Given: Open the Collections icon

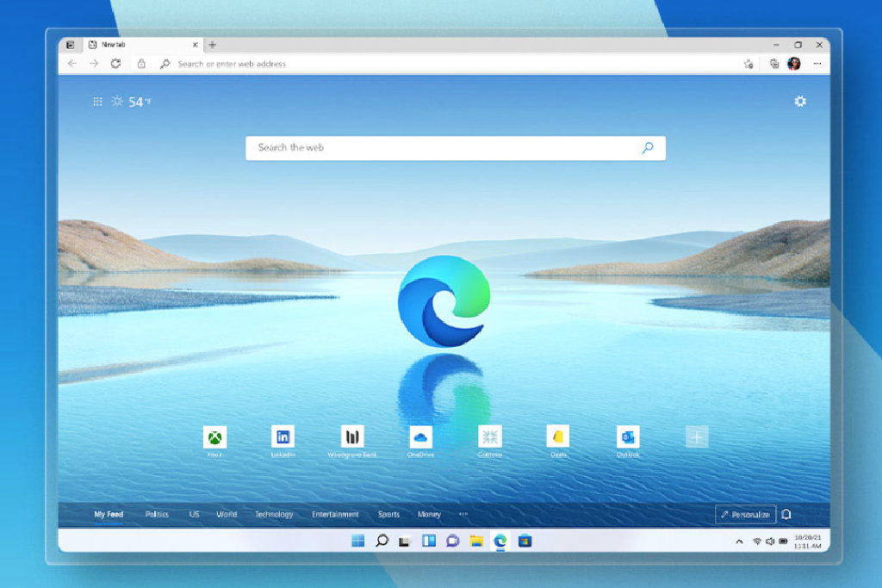Looking at the screenshot, I should [774, 64].
